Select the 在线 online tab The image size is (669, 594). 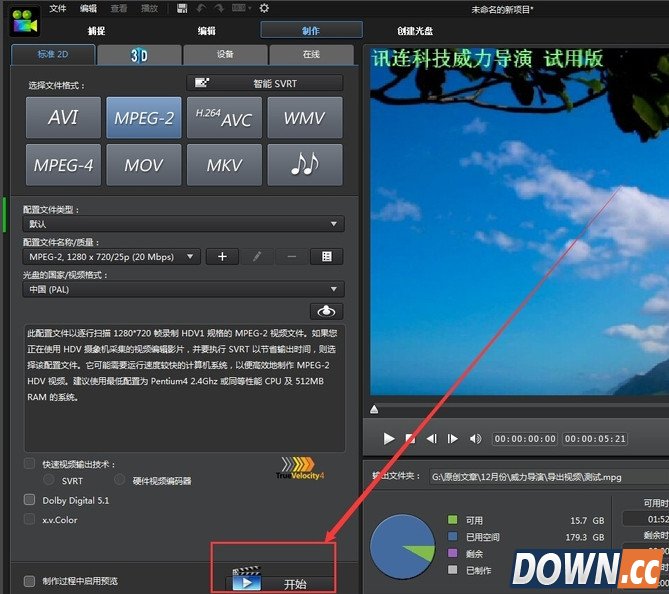pyautogui.click(x=311, y=55)
